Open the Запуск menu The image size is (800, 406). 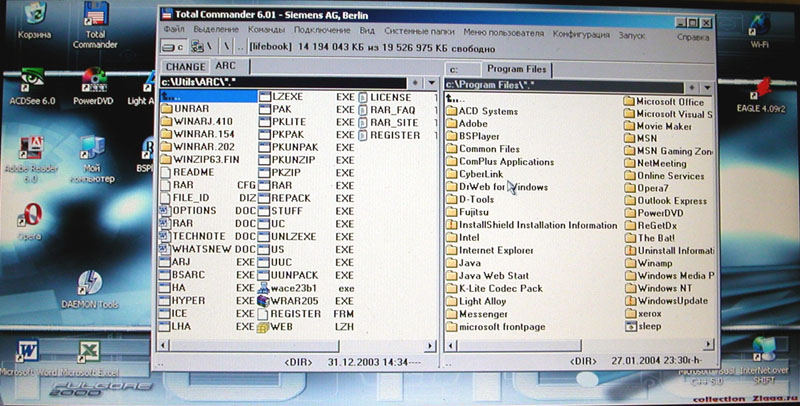(x=632, y=35)
